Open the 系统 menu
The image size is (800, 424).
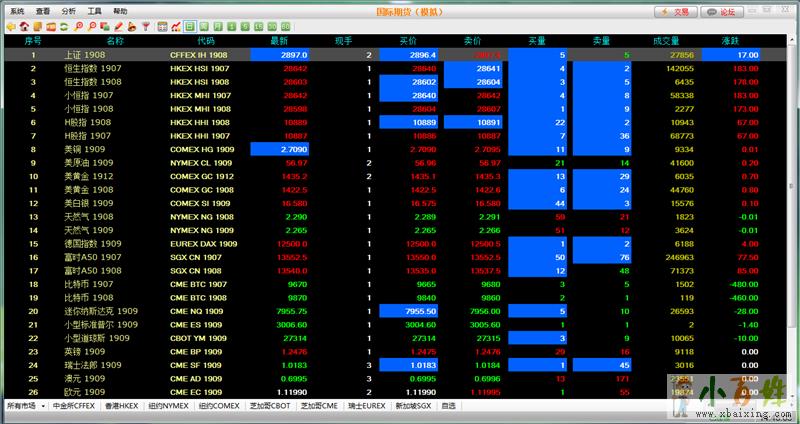pos(17,10)
